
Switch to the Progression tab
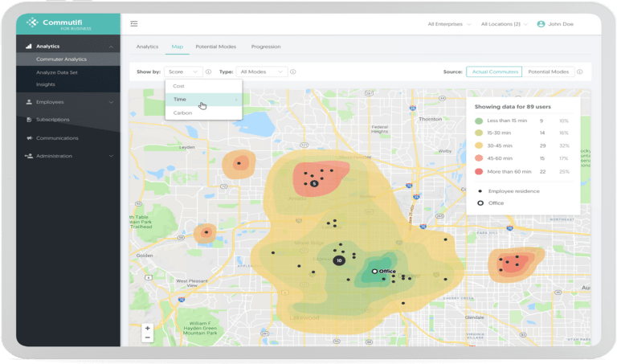point(265,47)
